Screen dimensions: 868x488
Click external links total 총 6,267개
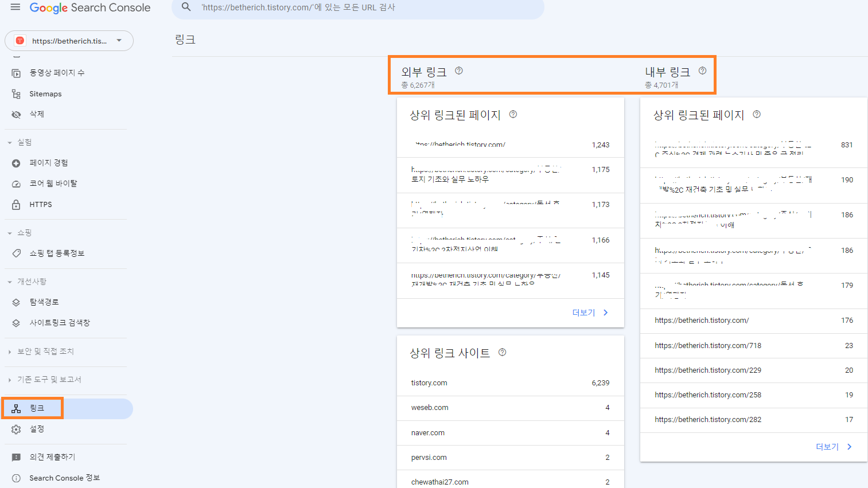point(418,85)
